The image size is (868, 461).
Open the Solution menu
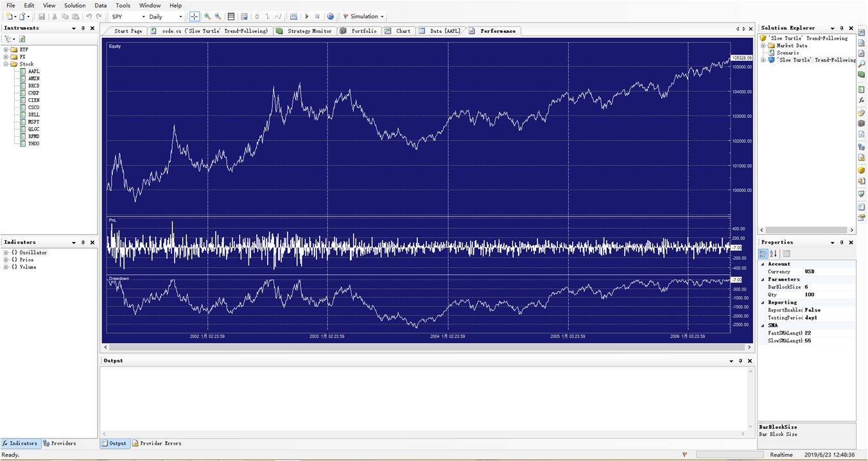click(74, 5)
